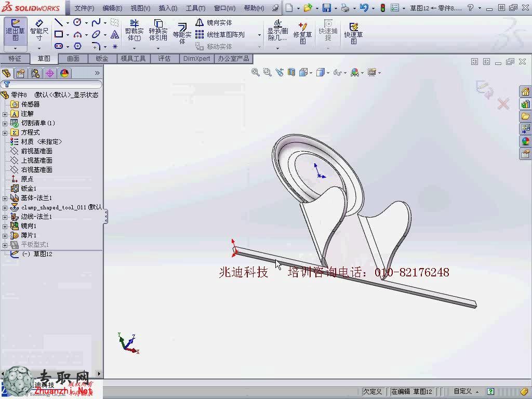The height and width of the screenshot is (399, 532).
Task: Open the 视图(V) menu
Action: (140, 8)
